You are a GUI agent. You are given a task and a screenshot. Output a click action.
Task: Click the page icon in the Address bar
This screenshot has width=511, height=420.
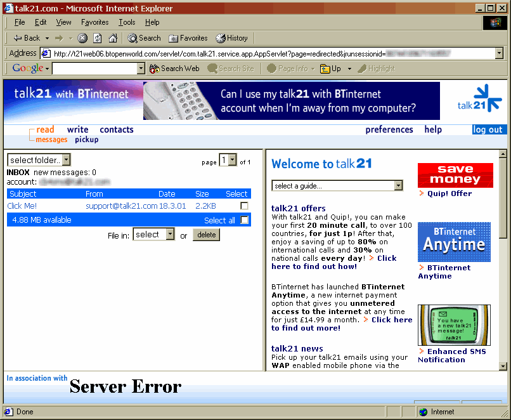point(46,53)
